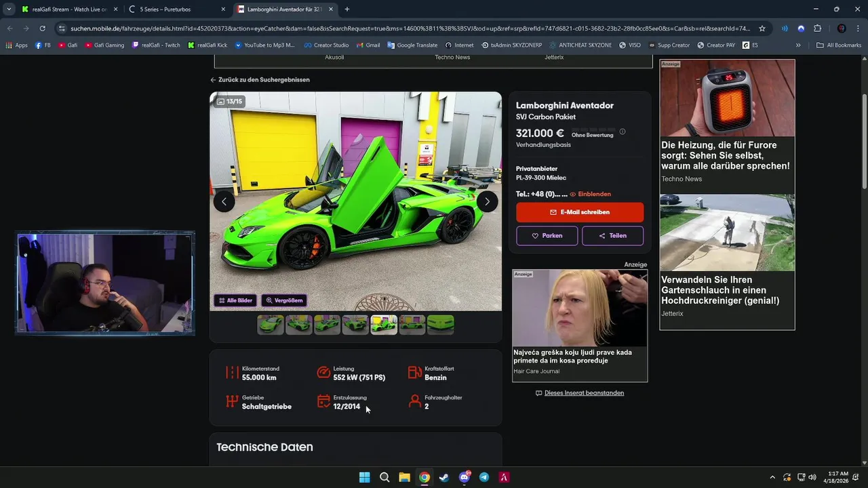Open File Explorer from the taskbar
Viewport: 868px width, 488px height.
coord(404,477)
